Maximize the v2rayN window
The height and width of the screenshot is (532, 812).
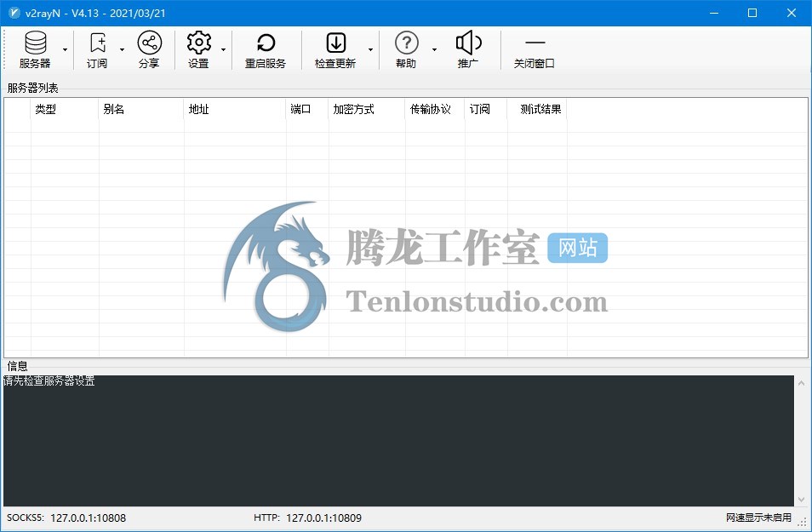click(x=752, y=13)
